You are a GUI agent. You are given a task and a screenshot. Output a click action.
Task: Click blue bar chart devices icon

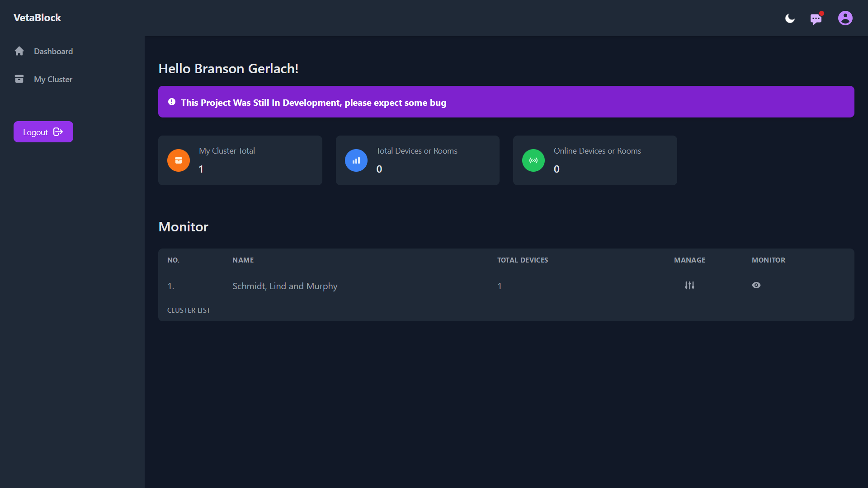pos(356,160)
